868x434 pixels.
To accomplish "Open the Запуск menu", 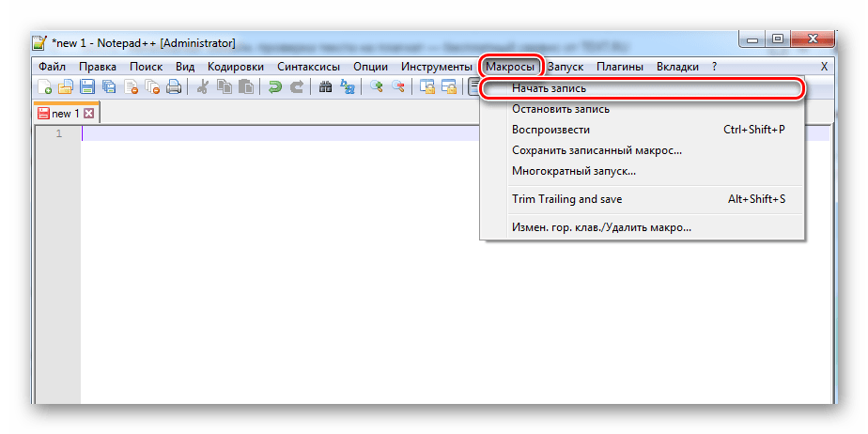I will click(x=566, y=67).
